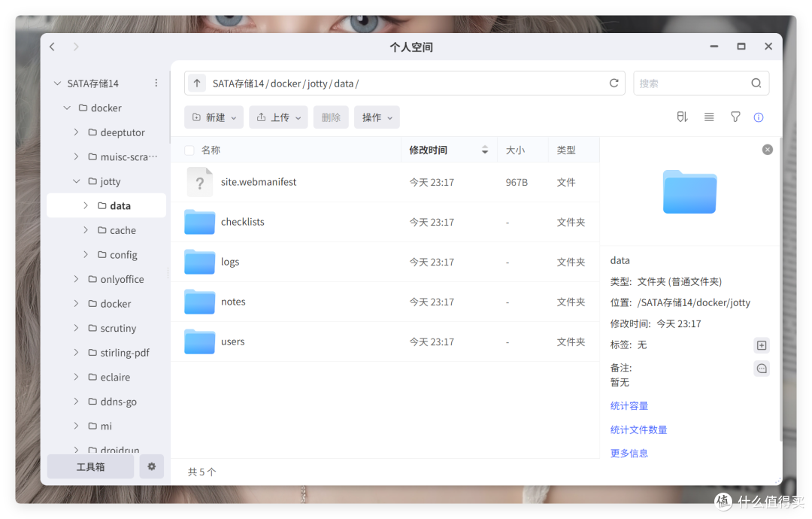Go up one directory level
The height and width of the screenshot is (519, 812).
pos(197,83)
